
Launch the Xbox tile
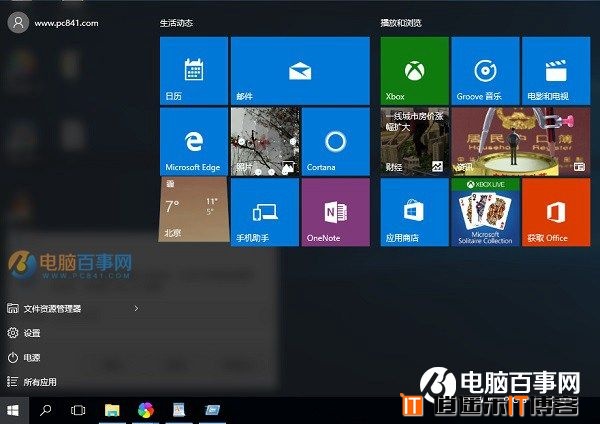pos(414,71)
